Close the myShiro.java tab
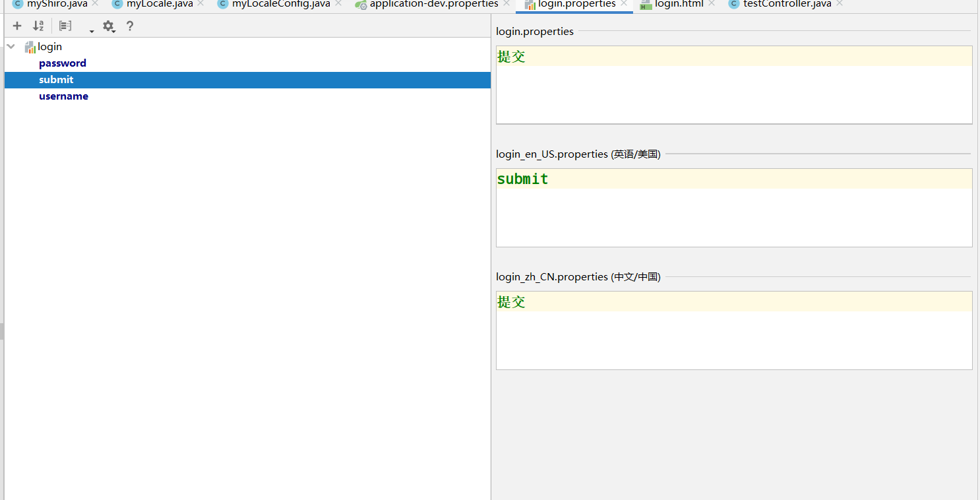Viewport: 980px width, 500px height. coord(95,3)
